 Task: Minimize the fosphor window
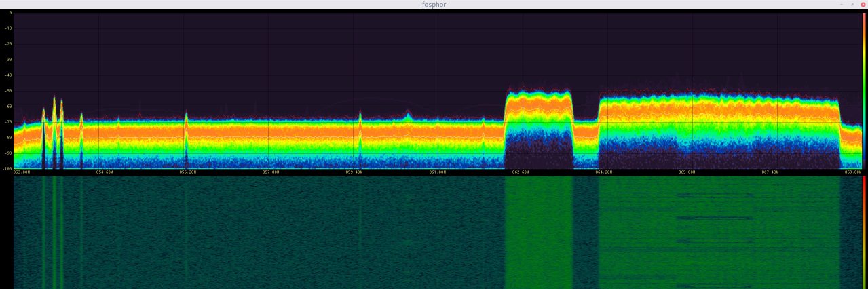click(x=842, y=4)
